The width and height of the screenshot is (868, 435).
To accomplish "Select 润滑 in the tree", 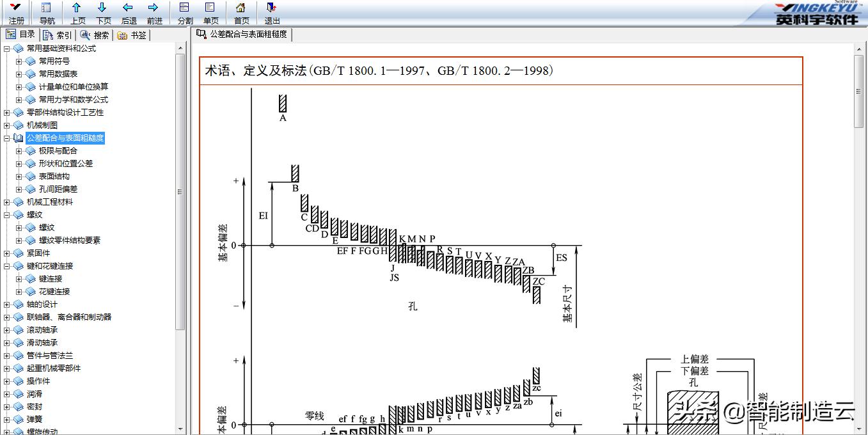I will pyautogui.click(x=35, y=394).
